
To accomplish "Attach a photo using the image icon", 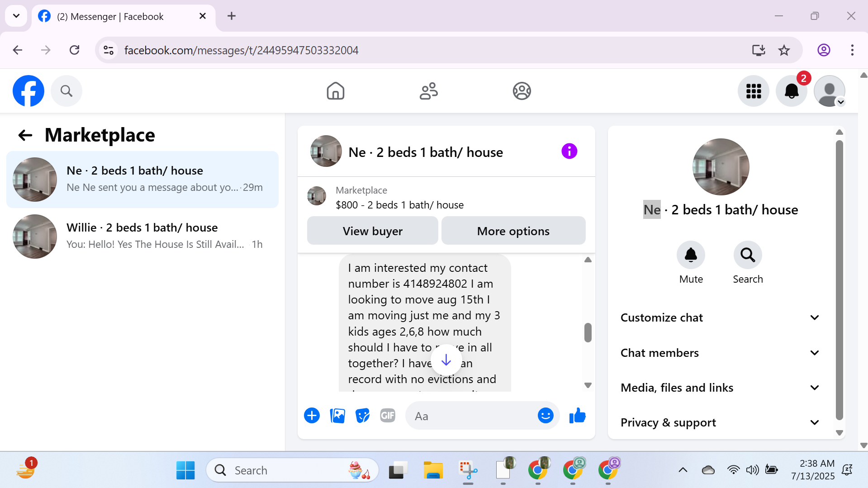I will pos(337,416).
